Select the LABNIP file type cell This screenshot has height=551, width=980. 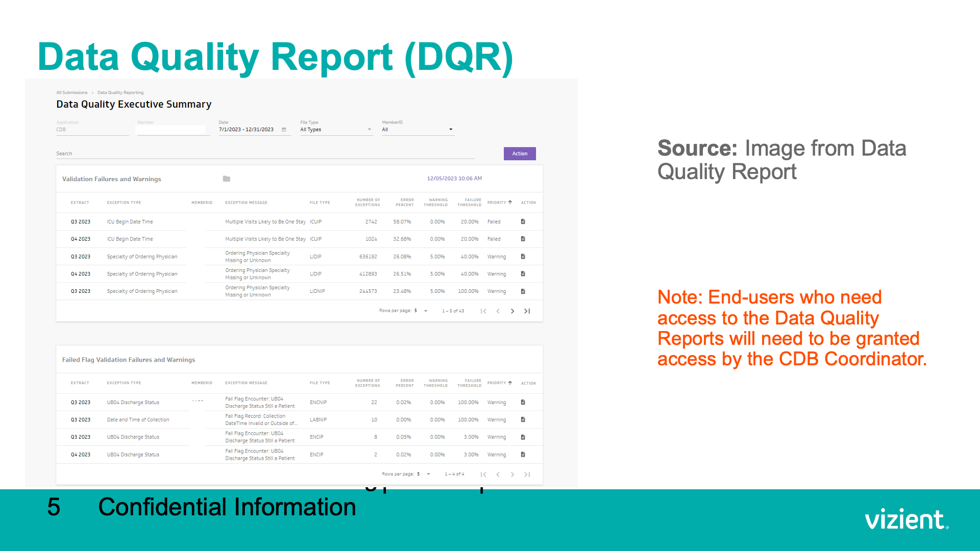point(318,420)
